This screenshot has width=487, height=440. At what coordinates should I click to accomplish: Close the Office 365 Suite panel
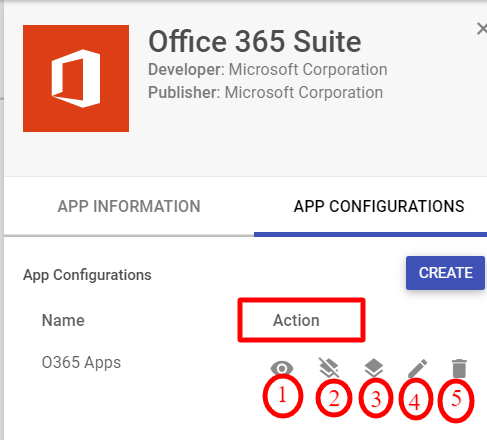pos(482,29)
